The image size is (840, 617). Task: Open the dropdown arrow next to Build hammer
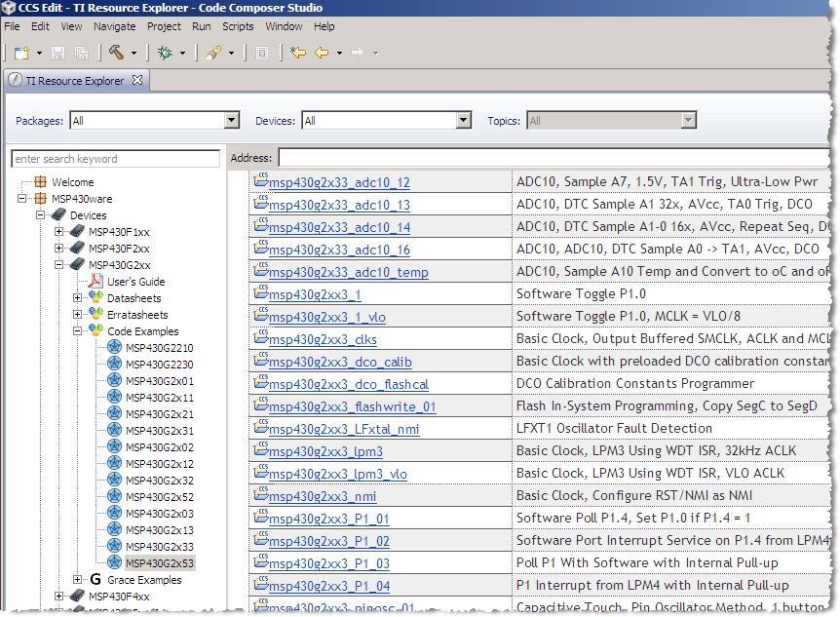(x=134, y=53)
